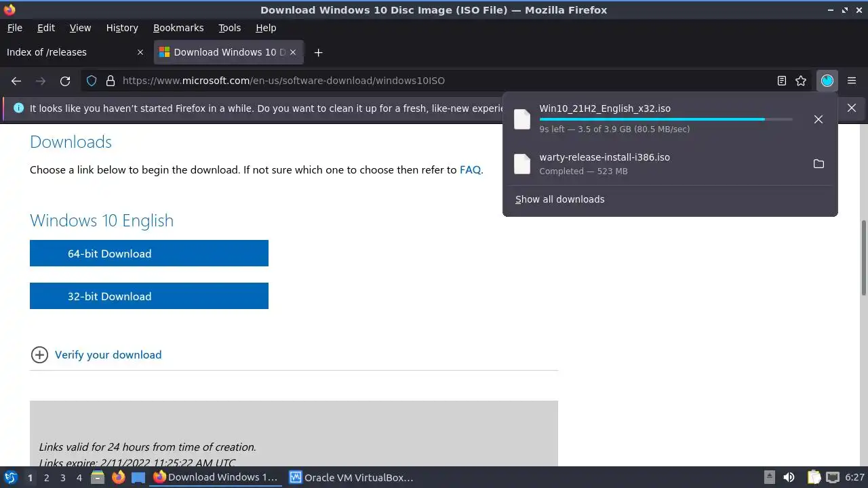Click the 32-bit Download button
This screenshot has height=488, width=868.
coord(149,296)
